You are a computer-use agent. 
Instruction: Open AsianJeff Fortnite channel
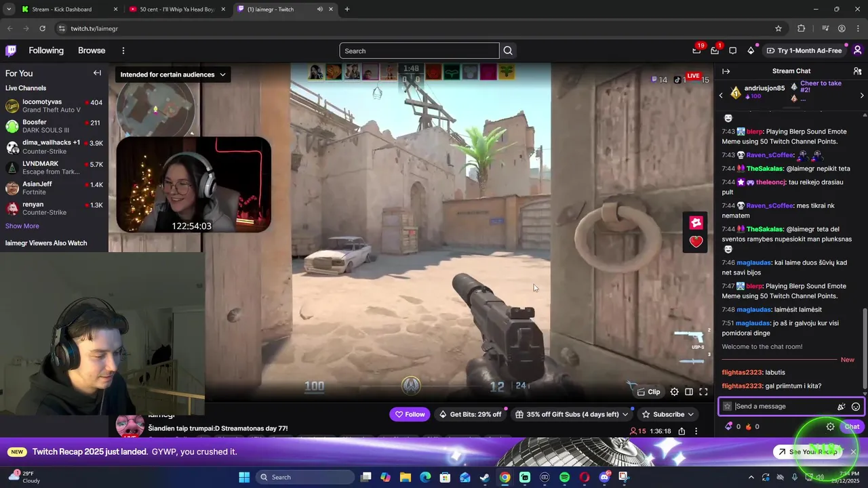click(x=54, y=188)
